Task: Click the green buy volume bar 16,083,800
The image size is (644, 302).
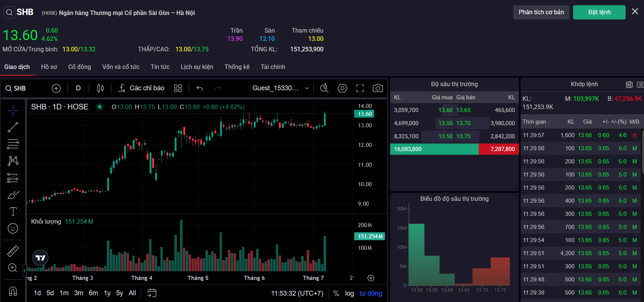Action: click(434, 149)
